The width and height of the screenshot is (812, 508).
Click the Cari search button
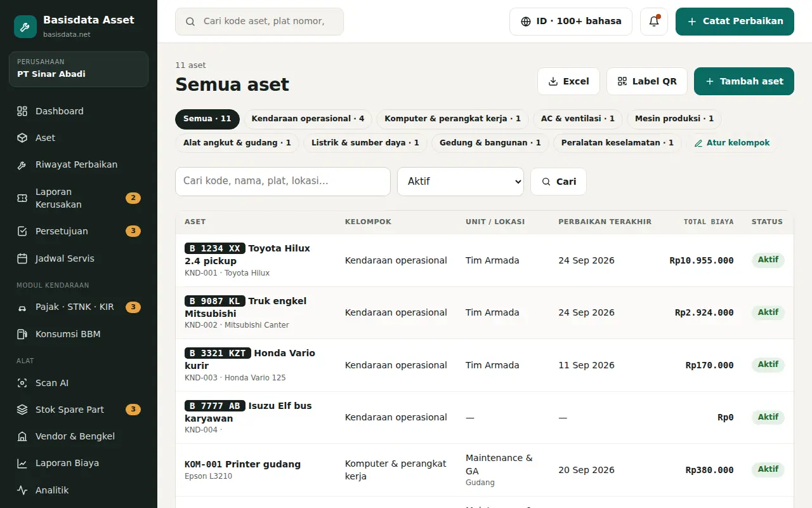click(x=558, y=182)
